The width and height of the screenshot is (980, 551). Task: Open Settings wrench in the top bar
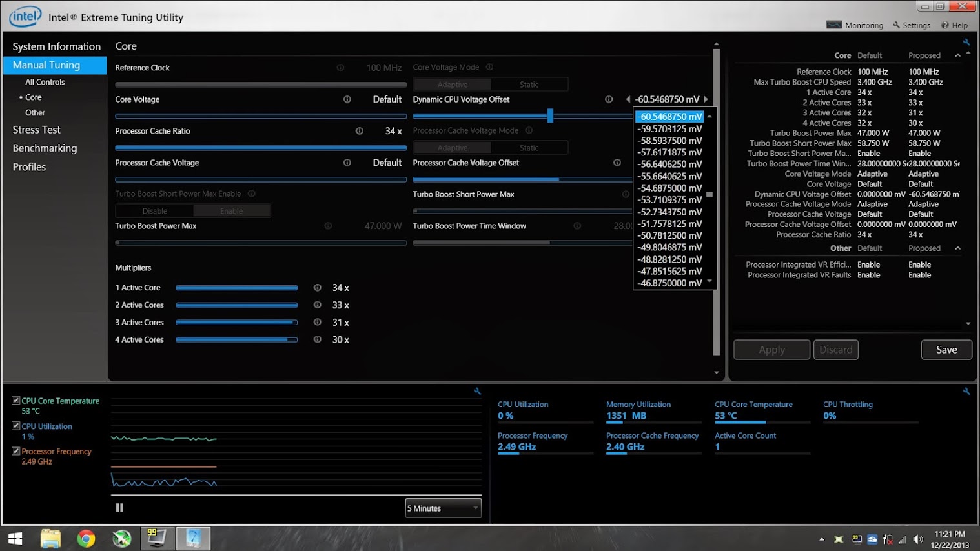point(911,25)
